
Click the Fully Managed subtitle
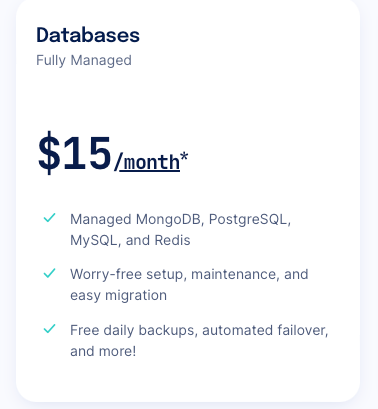coord(84,60)
